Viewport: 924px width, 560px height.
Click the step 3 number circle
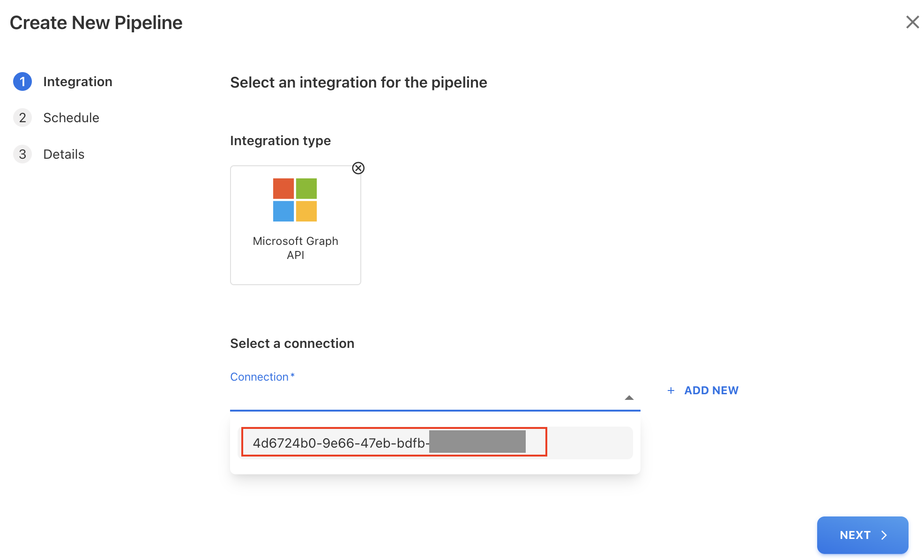click(x=22, y=154)
